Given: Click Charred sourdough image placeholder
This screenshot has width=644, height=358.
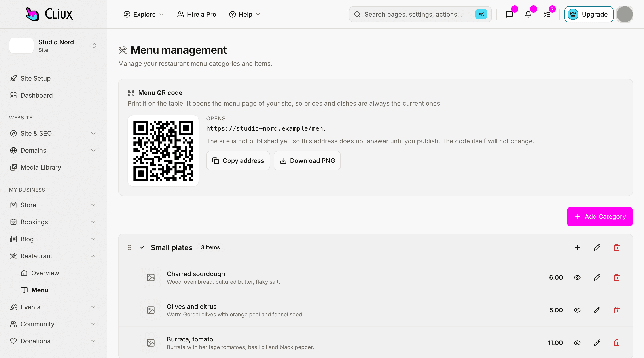Looking at the screenshot, I should (151, 277).
